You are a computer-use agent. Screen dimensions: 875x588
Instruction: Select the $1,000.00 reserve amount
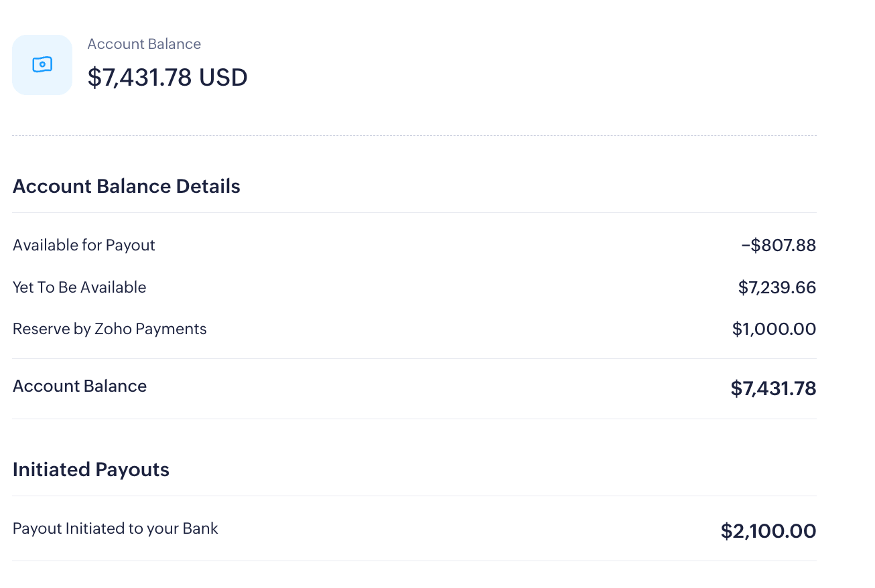coord(774,329)
